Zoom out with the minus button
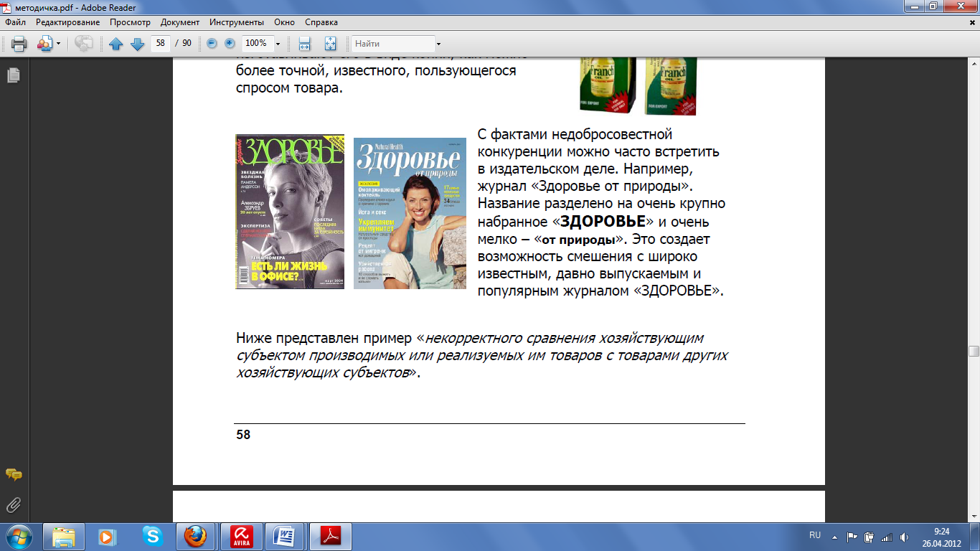 click(212, 43)
